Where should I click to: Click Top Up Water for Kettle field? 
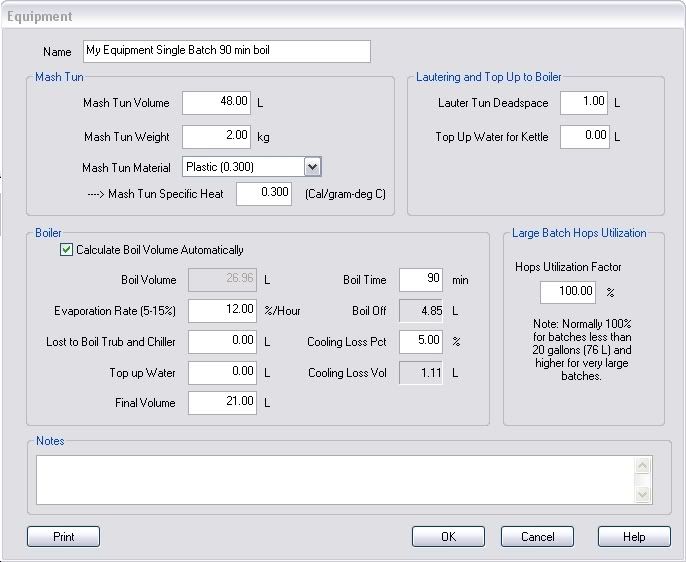585,137
